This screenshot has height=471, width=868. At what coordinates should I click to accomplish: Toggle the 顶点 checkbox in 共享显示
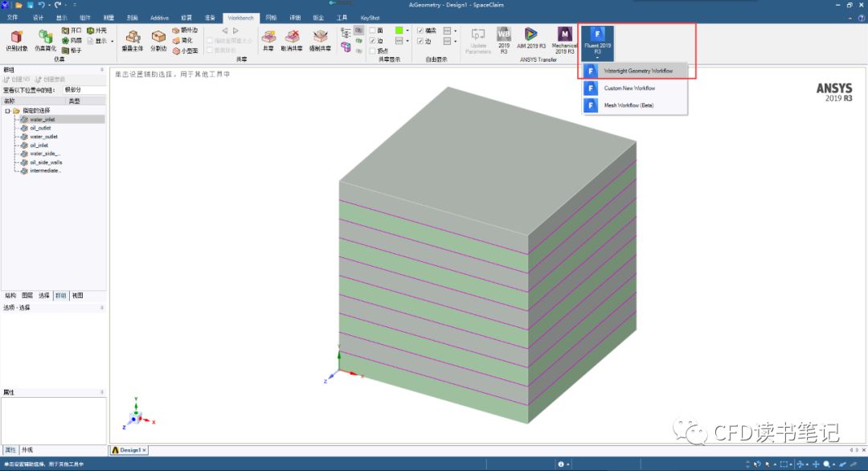[x=373, y=51]
